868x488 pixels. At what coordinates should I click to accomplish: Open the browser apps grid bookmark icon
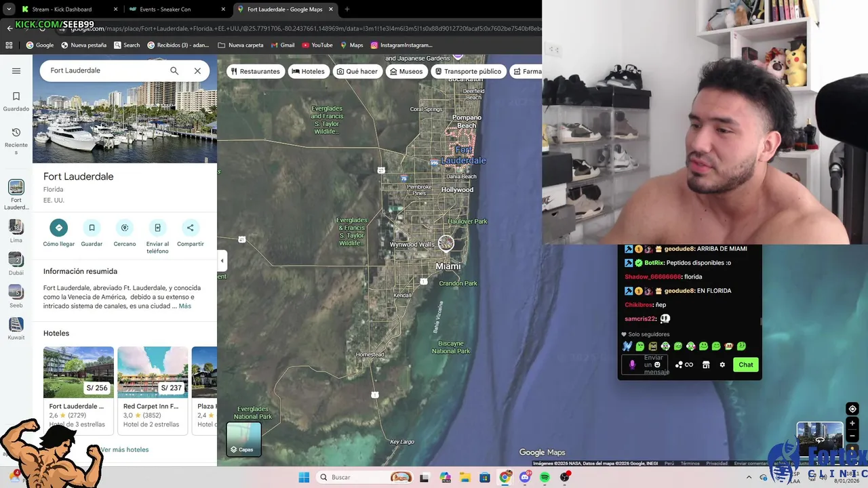(9, 45)
